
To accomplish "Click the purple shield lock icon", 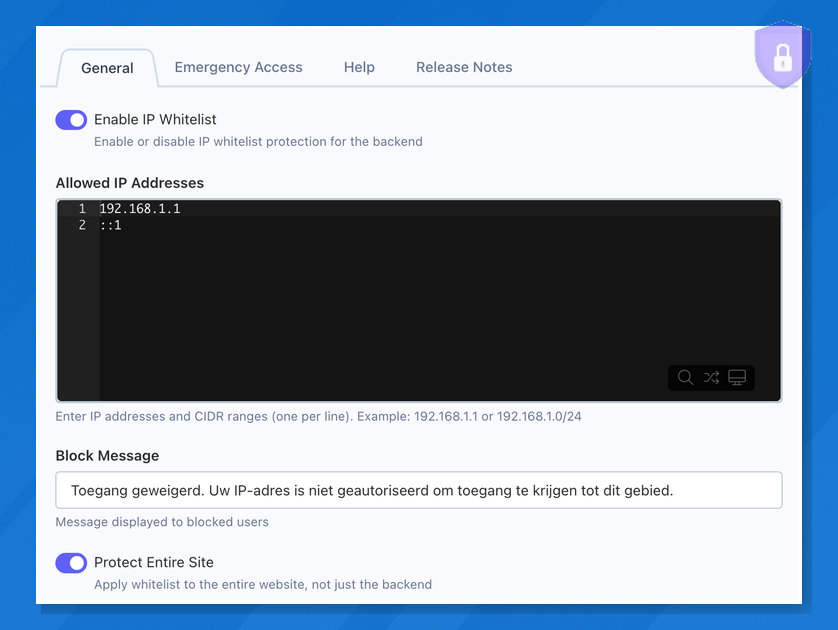I will pyautogui.click(x=782, y=56).
